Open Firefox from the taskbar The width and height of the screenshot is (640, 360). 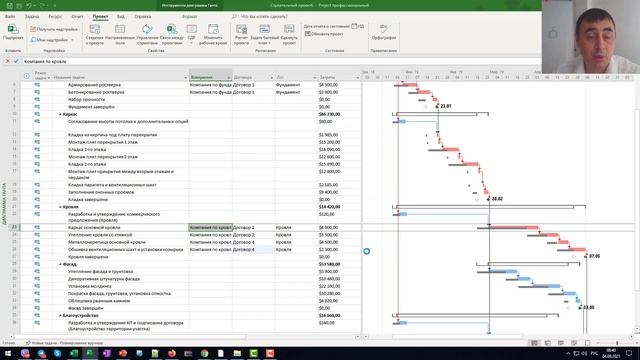point(172,353)
